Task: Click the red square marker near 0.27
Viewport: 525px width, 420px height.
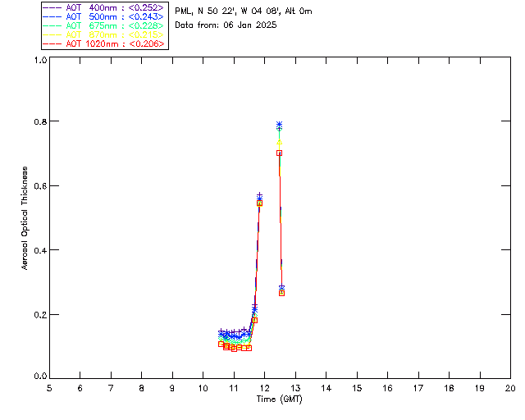Action: coord(282,294)
